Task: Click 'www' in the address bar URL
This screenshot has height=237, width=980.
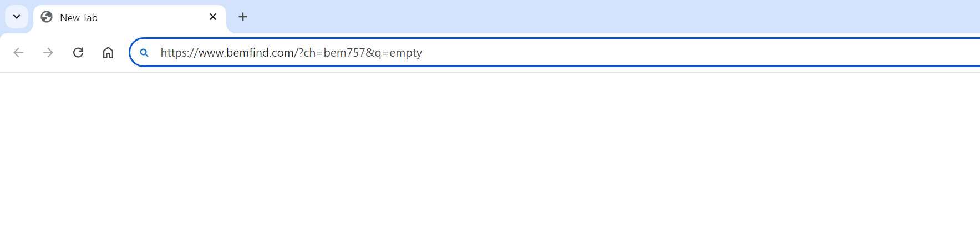Action: (x=210, y=53)
